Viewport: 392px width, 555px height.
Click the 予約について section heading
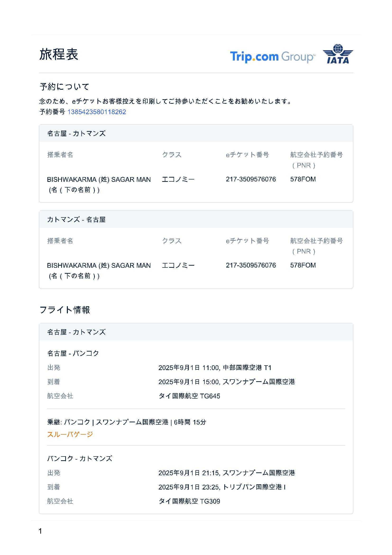click(x=65, y=87)
